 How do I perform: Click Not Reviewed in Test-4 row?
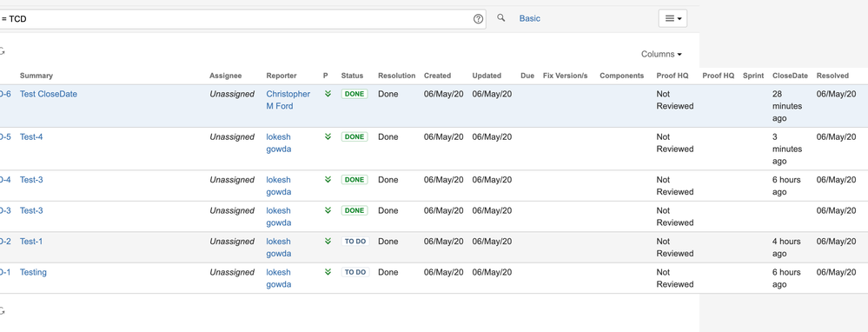click(x=675, y=143)
